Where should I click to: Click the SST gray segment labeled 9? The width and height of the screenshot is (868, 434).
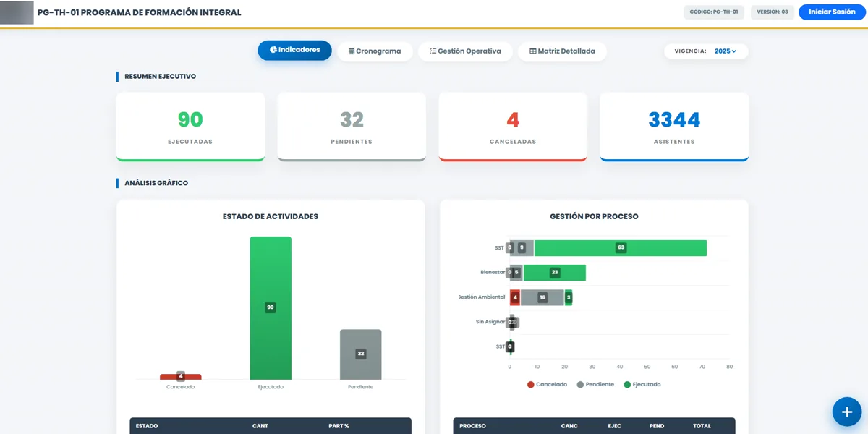click(x=522, y=247)
